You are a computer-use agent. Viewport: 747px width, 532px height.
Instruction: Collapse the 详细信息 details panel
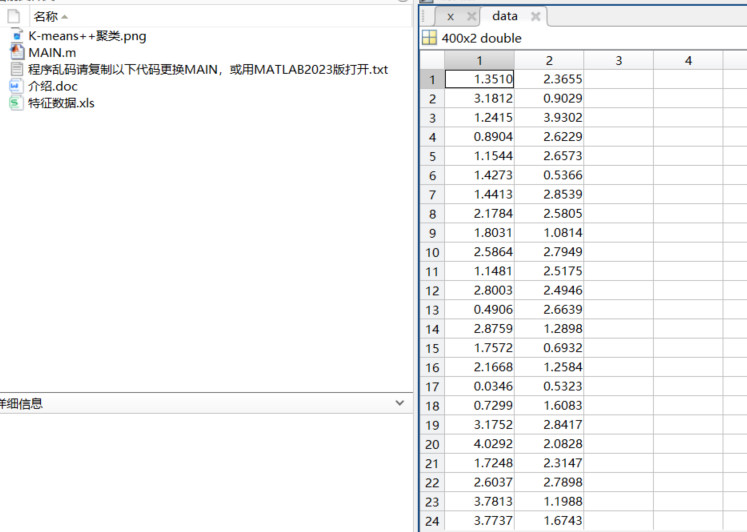tap(400, 403)
